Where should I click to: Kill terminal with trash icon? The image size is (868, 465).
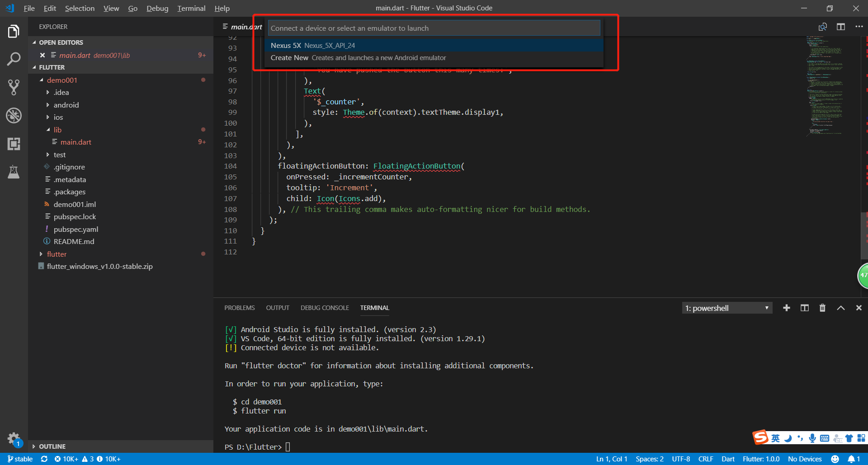[x=822, y=308]
